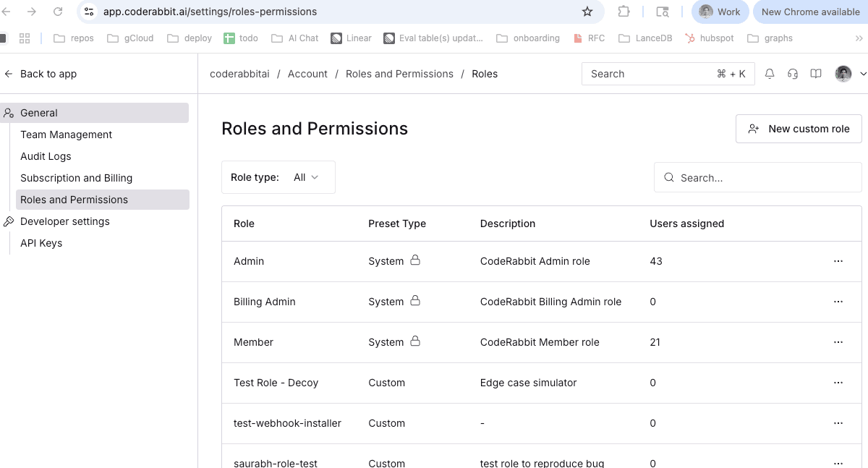This screenshot has width=868, height=468.
Task: Open documentation book icon
Action: pyautogui.click(x=816, y=74)
